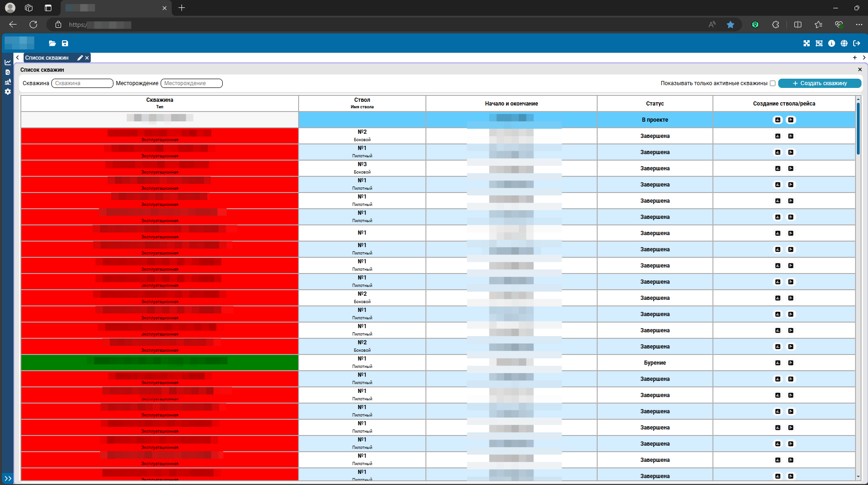Open the folder icon in the blue toolbar

coord(52,44)
